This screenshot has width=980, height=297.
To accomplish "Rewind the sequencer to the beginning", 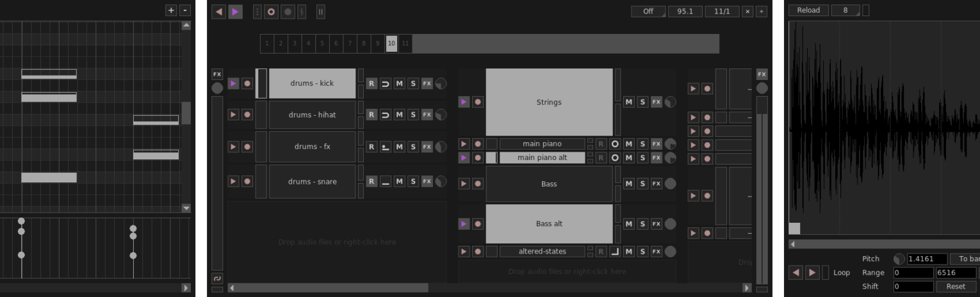I will (x=219, y=12).
